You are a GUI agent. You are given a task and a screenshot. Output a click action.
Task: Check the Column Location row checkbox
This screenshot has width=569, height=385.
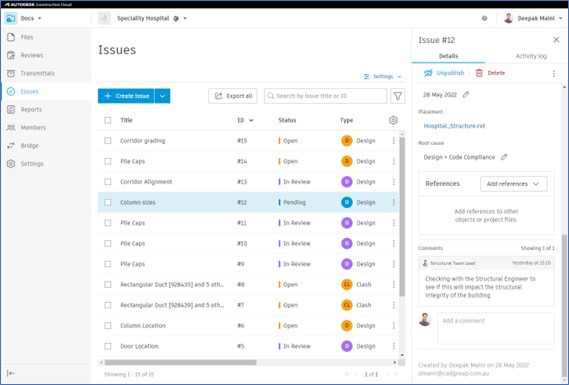pyautogui.click(x=108, y=325)
